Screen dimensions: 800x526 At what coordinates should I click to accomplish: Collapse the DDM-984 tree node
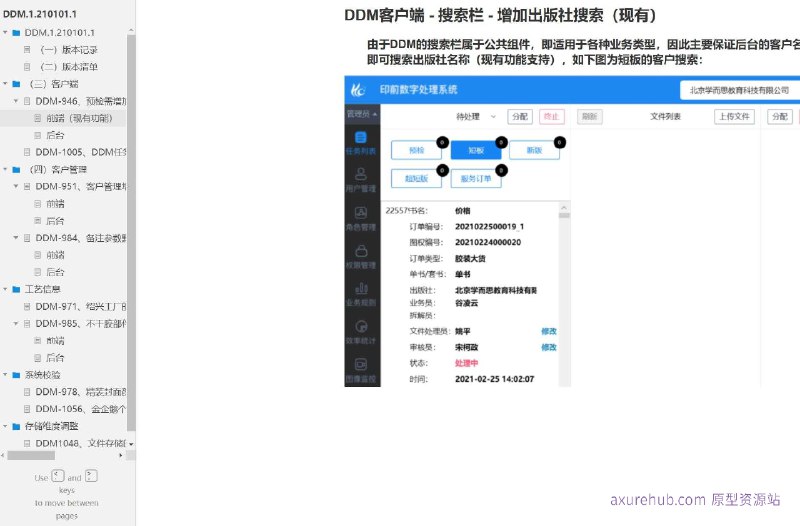(x=16, y=238)
